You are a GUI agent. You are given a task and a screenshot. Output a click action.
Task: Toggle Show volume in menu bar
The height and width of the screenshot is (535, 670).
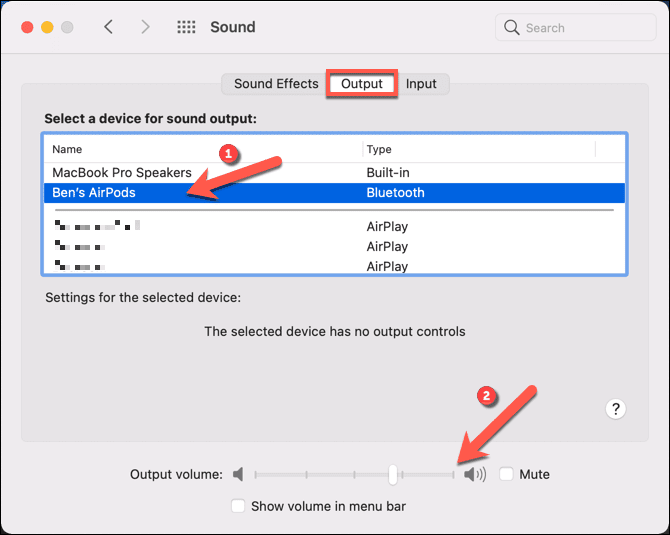(238, 506)
